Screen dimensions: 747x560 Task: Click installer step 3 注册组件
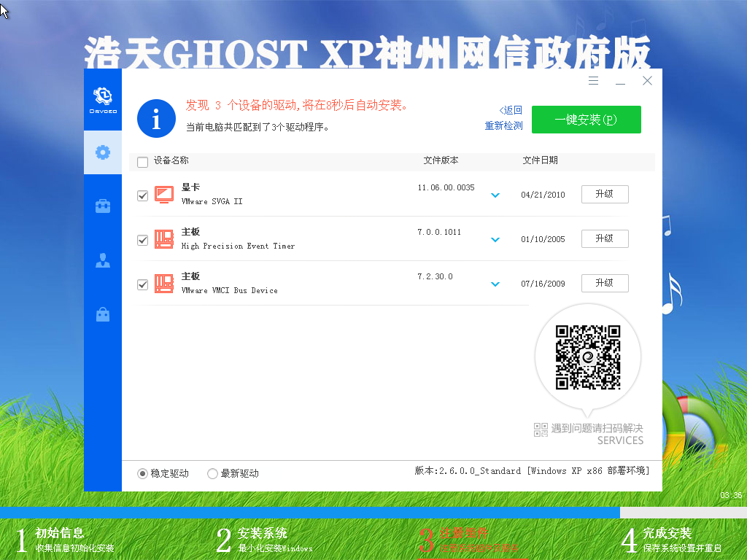(468, 540)
